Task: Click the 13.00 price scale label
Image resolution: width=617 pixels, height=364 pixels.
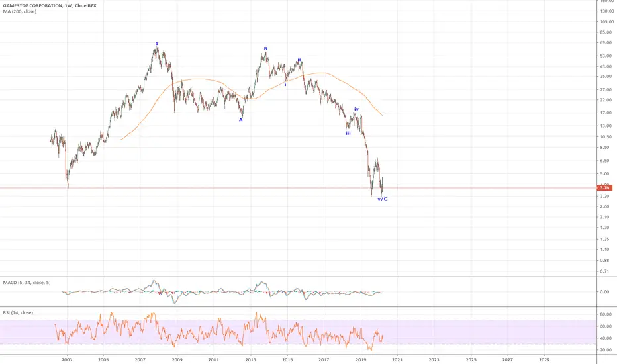Action: 606,126
